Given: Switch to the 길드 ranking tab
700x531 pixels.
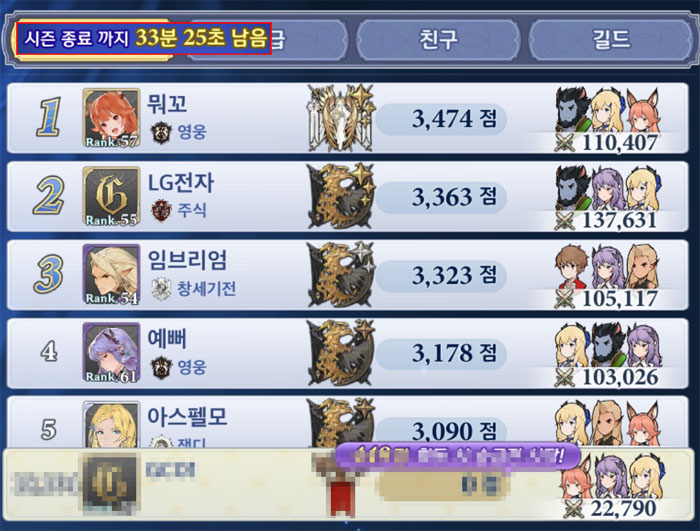Looking at the screenshot, I should pyautogui.click(x=611, y=39).
